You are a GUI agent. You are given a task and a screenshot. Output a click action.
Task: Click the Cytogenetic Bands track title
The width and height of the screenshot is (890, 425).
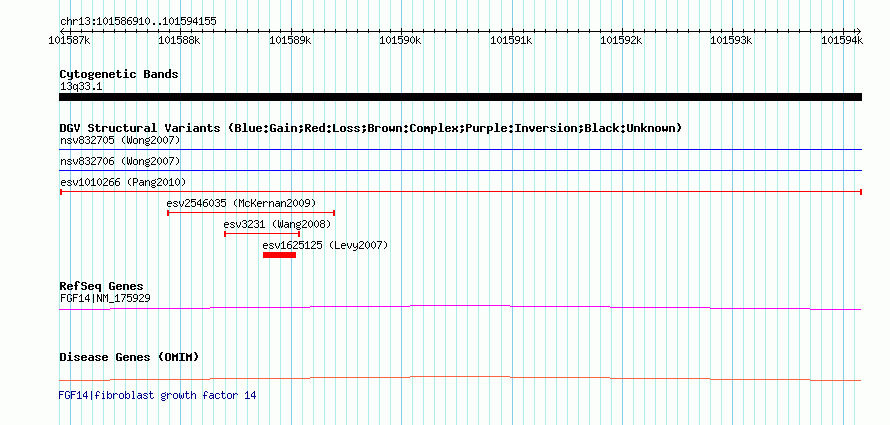coord(119,74)
